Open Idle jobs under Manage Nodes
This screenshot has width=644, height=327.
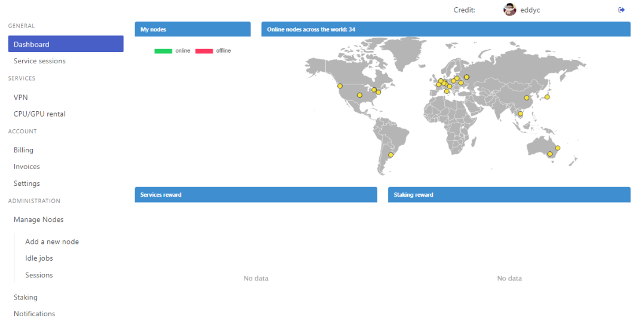[x=39, y=258]
